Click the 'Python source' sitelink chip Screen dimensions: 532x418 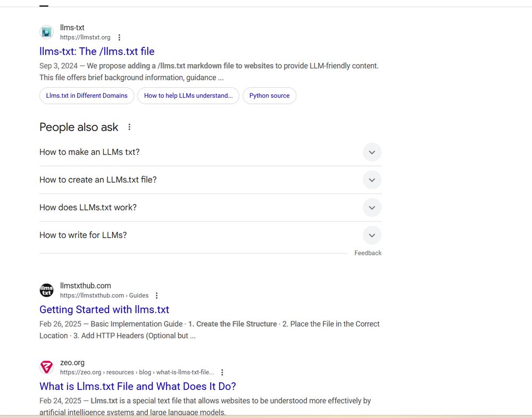(269, 96)
